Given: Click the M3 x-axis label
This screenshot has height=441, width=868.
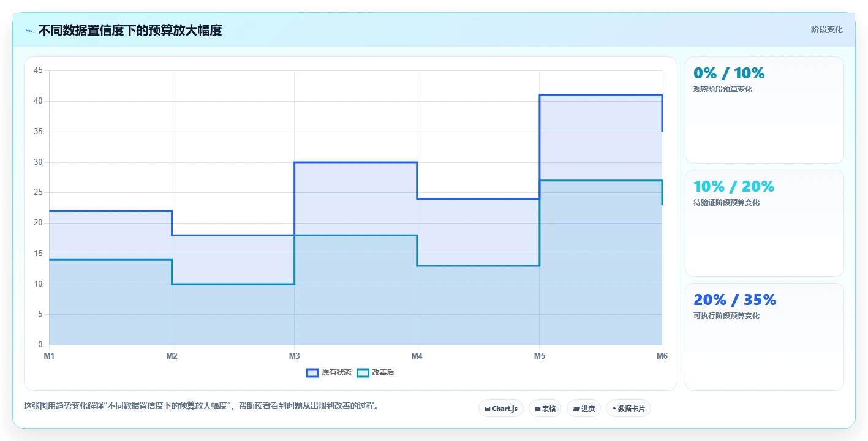Looking at the screenshot, I should [294, 356].
